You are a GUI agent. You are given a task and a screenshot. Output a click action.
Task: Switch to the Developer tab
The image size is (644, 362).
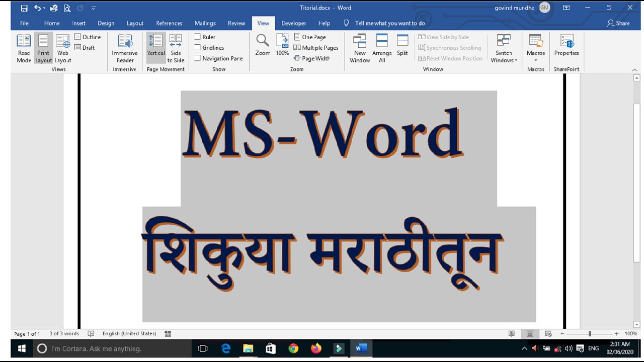click(293, 23)
